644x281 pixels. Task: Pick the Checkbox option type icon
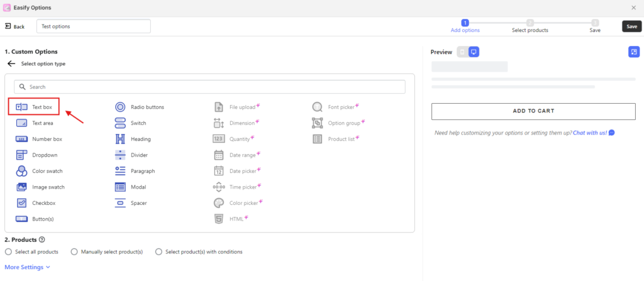(21, 203)
